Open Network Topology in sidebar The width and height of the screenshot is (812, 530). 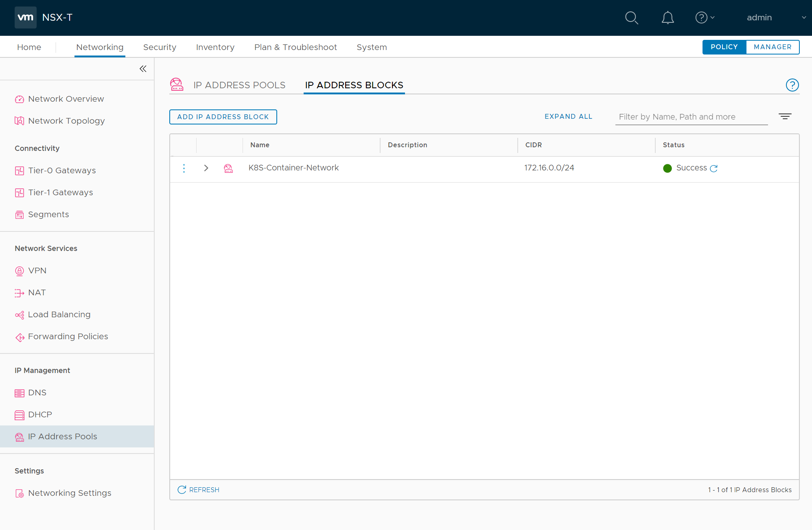pos(66,121)
